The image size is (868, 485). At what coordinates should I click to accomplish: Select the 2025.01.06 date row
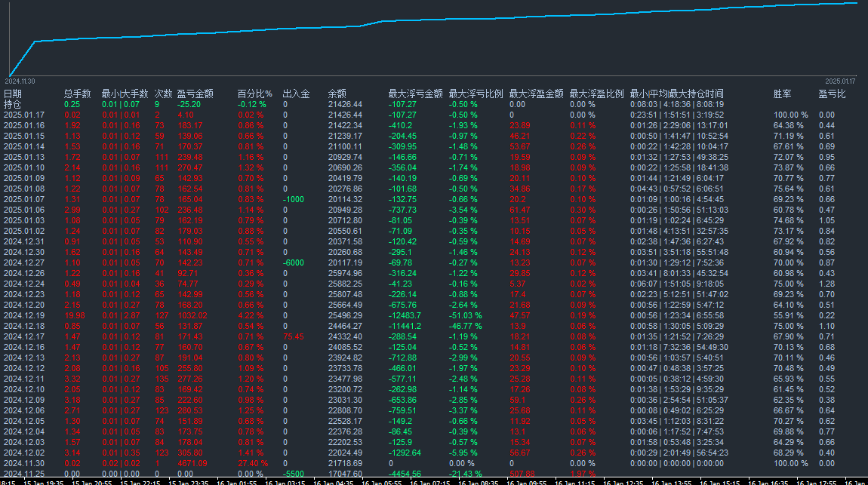pos(24,210)
